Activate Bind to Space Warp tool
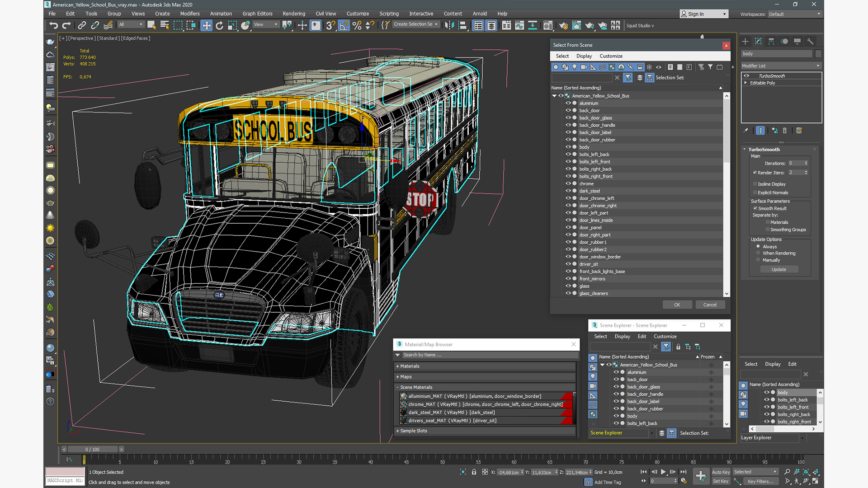The image size is (868, 488). pos(108,26)
